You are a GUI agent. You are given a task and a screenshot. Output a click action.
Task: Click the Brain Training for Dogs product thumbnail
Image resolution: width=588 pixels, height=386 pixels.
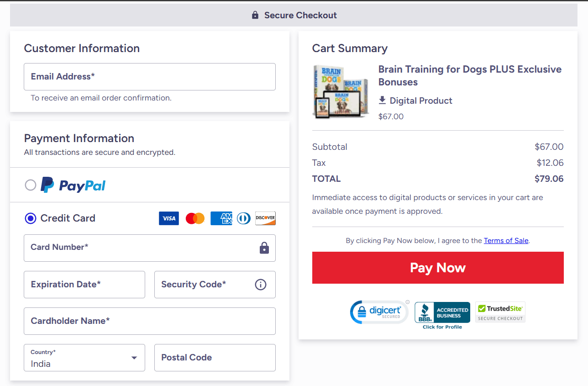pyautogui.click(x=341, y=91)
